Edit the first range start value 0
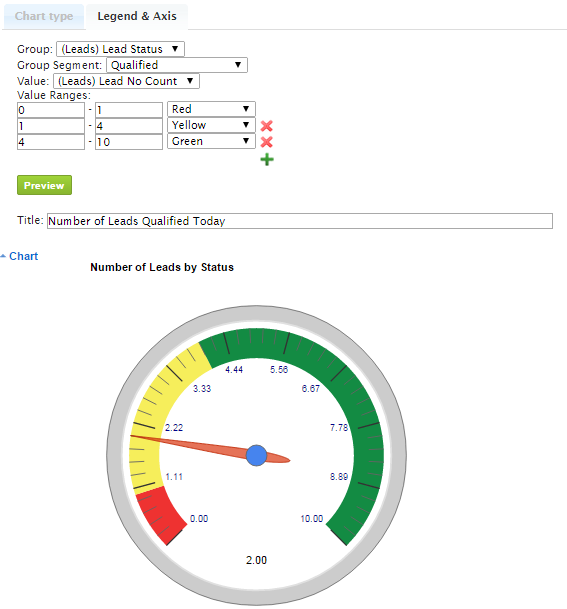This screenshot has width=567, height=609. tap(51, 110)
